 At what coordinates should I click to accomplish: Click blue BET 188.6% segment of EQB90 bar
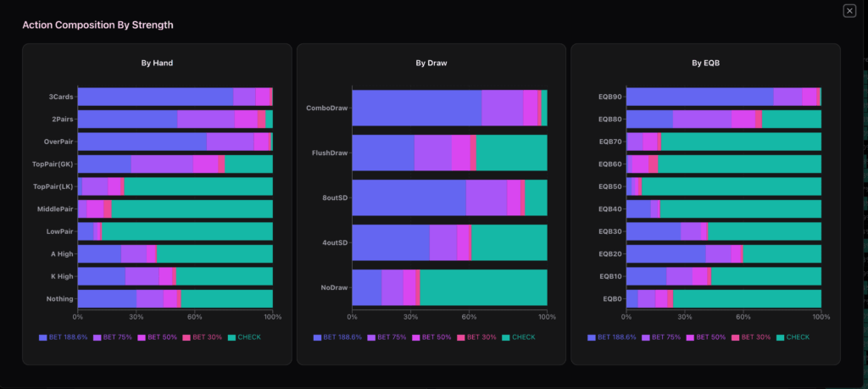[x=699, y=97]
